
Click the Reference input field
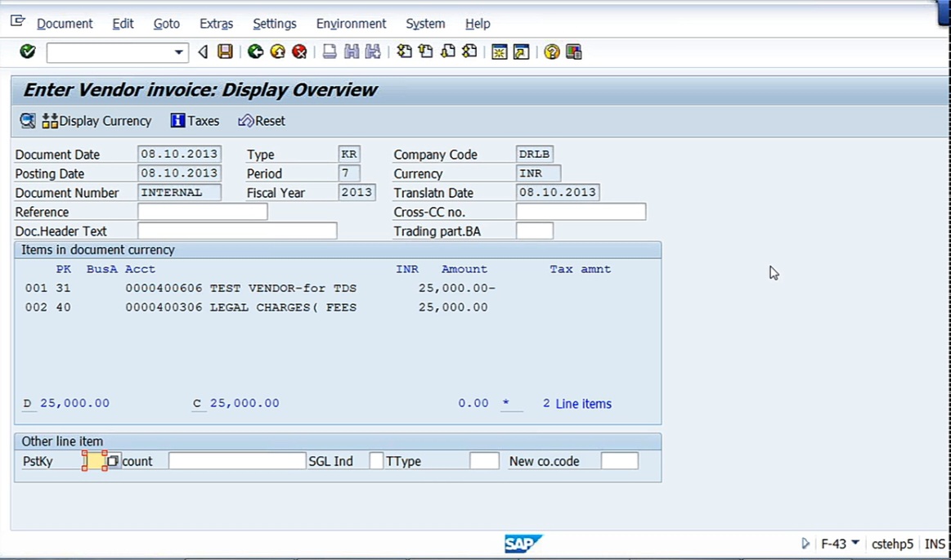[202, 212]
